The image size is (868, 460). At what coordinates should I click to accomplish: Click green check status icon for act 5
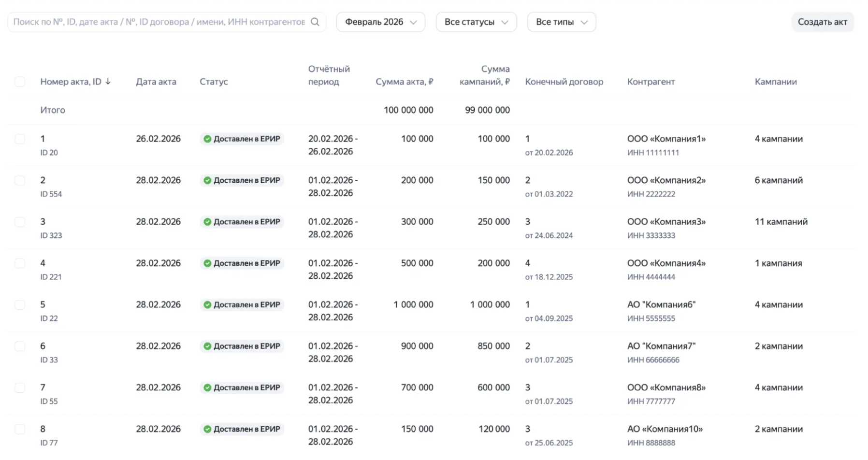(207, 305)
